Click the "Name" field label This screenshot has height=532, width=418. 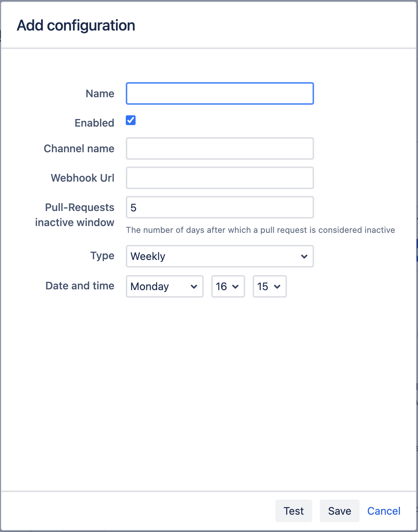100,93
